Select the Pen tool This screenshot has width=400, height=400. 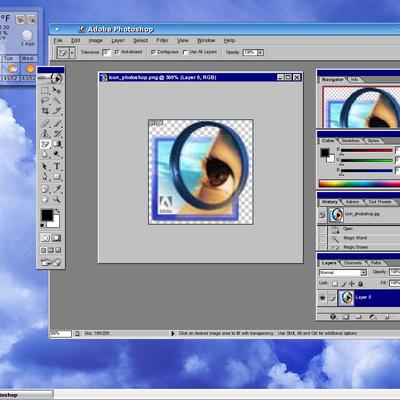[45, 176]
